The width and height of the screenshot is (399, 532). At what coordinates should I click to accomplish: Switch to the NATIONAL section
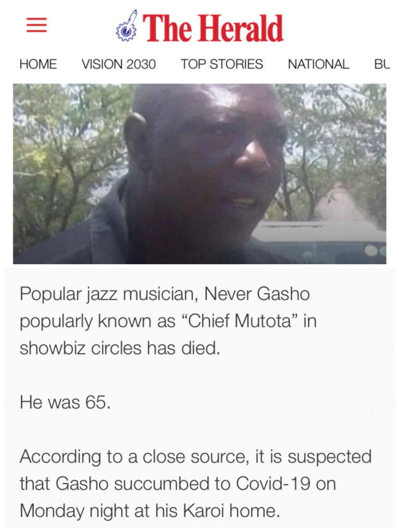pyautogui.click(x=318, y=64)
